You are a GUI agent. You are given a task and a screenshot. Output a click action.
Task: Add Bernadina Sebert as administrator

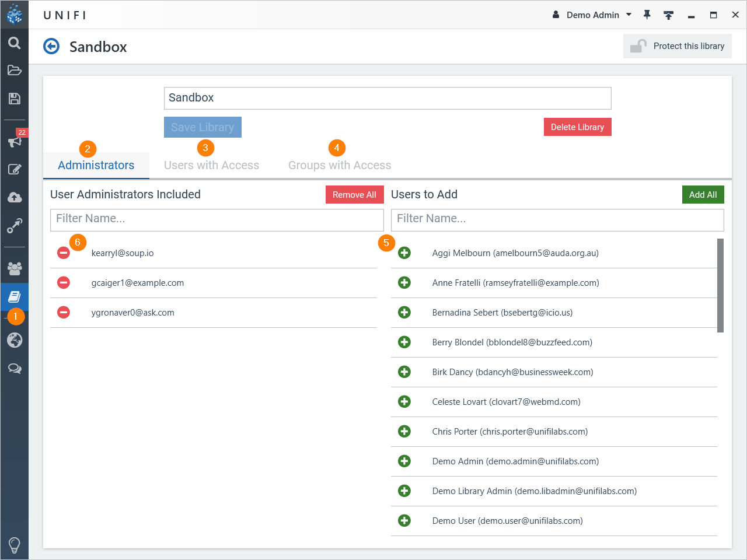(404, 312)
